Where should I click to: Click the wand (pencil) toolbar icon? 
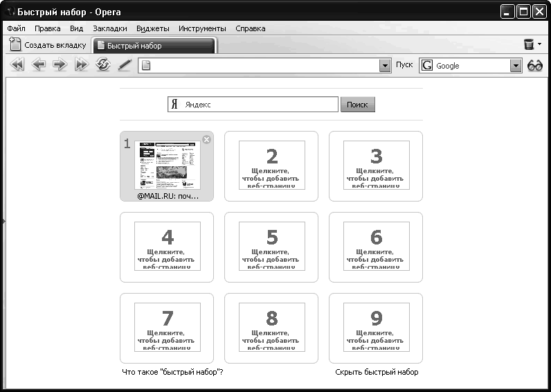tap(125, 65)
